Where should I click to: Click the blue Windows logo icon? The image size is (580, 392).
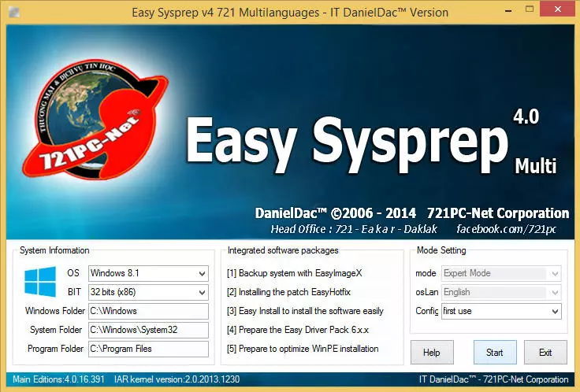[40, 282]
